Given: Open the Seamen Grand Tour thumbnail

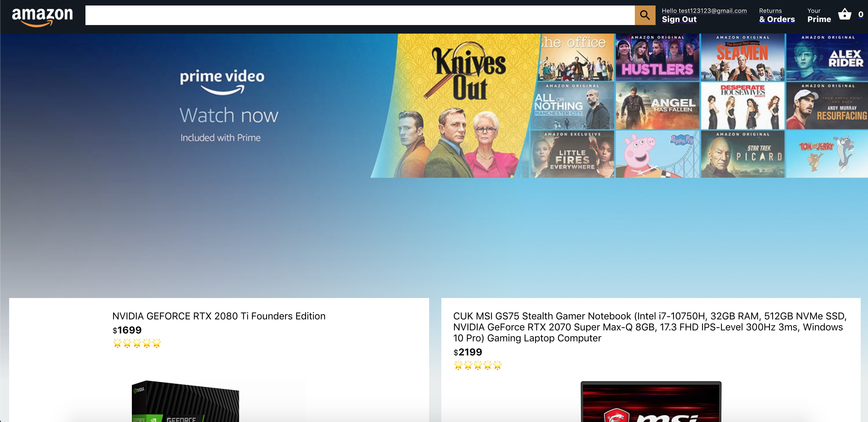Looking at the screenshot, I should (x=743, y=57).
